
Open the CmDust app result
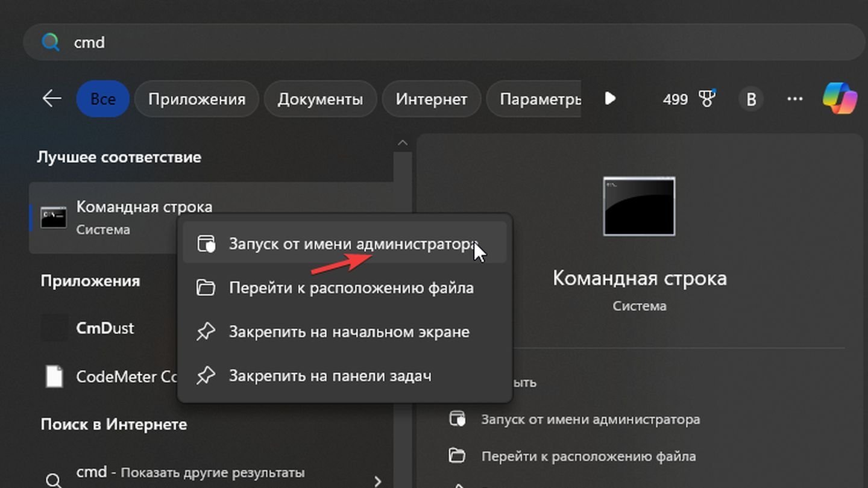(105, 328)
